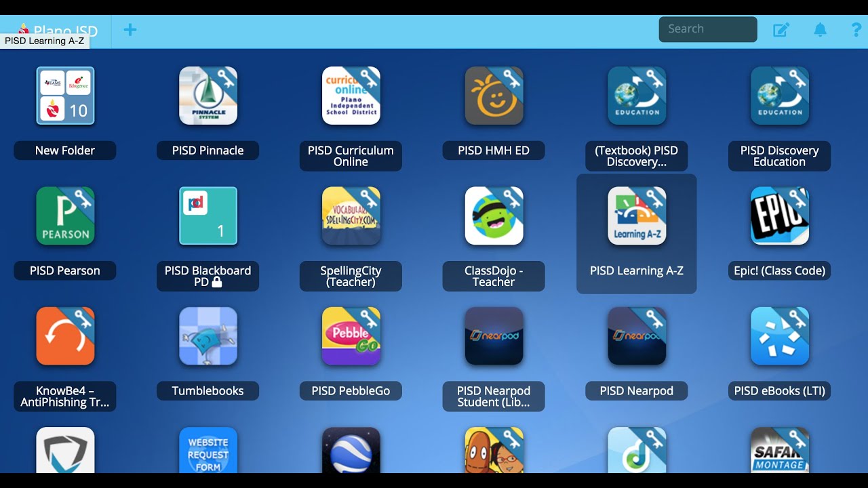Open (Textbook) PISD Discovery app icon

click(637, 96)
